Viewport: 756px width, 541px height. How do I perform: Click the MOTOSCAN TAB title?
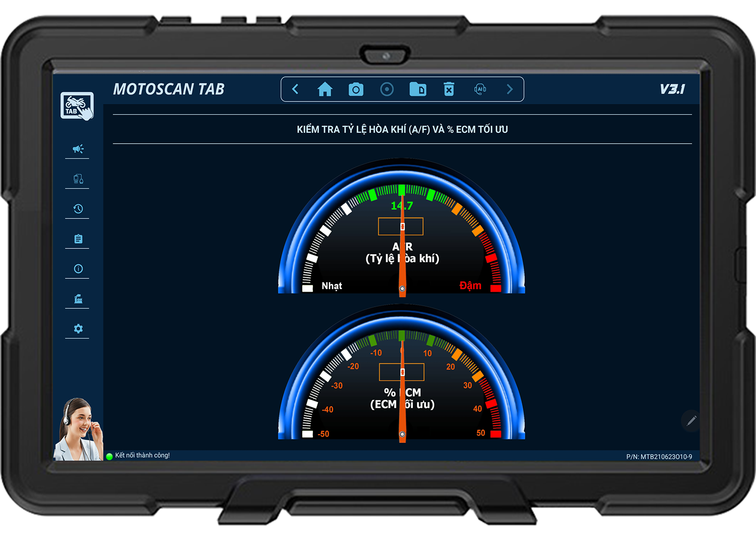tap(168, 89)
